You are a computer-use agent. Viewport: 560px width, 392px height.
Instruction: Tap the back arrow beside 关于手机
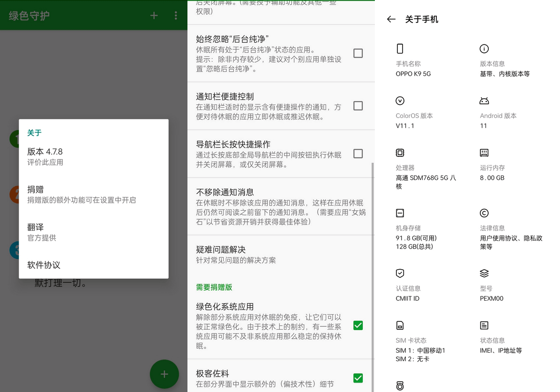(391, 19)
